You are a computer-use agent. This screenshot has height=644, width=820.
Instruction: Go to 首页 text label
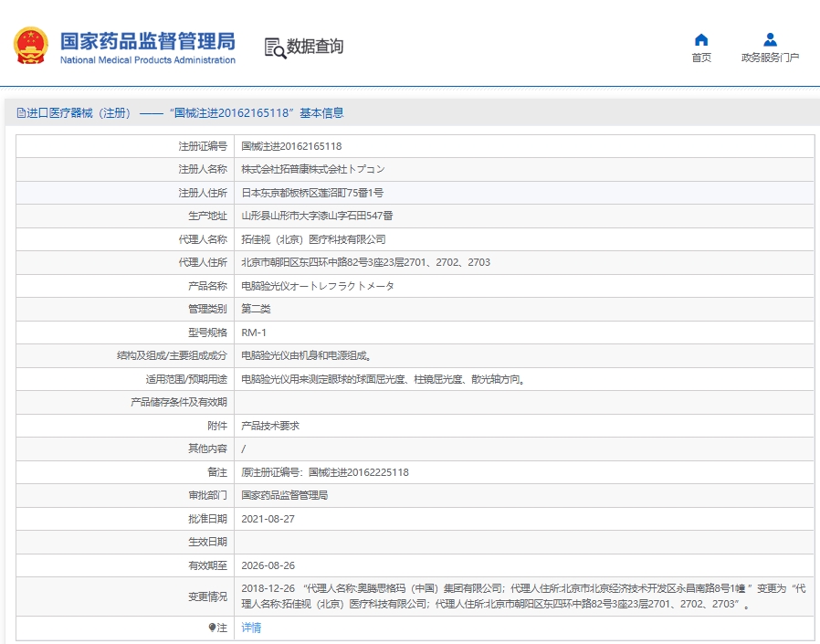(701, 58)
